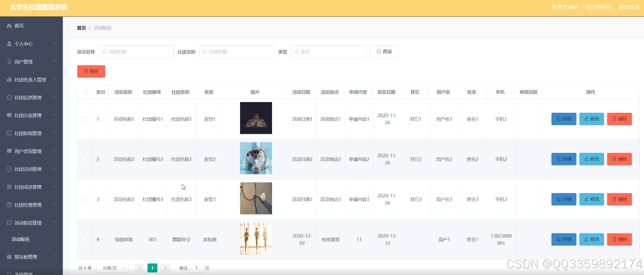
Task: Click 修改 button for row 活动名称2
Action: click(x=592, y=159)
